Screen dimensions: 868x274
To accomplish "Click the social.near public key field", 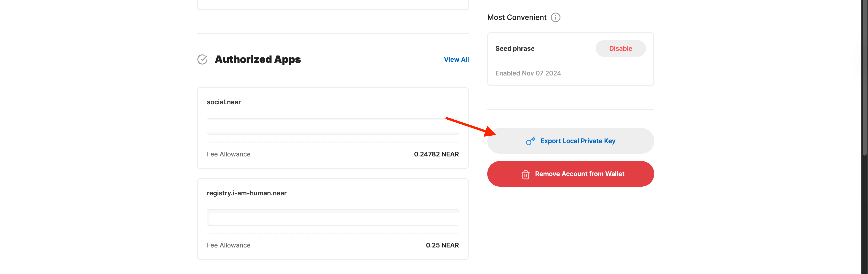I will pos(332,127).
